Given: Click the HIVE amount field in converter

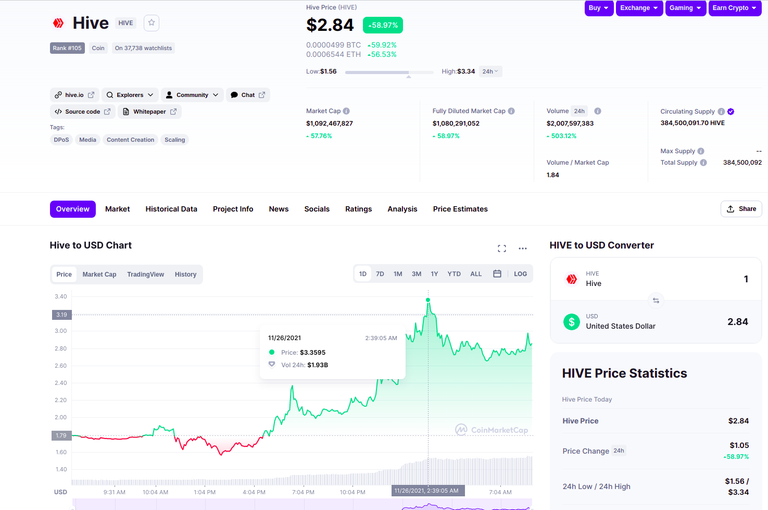Looking at the screenshot, I should [x=655, y=279].
